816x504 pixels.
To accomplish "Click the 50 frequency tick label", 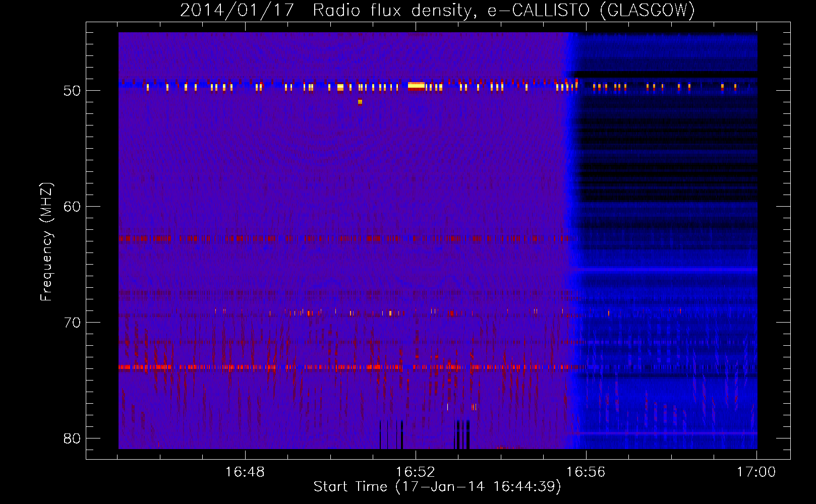I will point(72,91).
